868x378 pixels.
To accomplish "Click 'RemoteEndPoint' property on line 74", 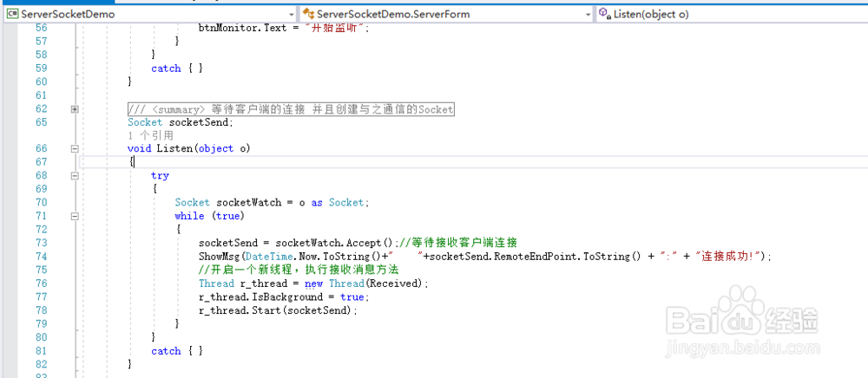I will 536,257.
